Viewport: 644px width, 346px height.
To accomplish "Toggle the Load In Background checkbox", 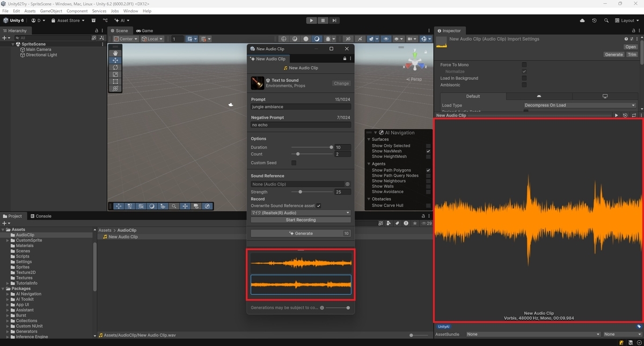I will [x=524, y=78].
